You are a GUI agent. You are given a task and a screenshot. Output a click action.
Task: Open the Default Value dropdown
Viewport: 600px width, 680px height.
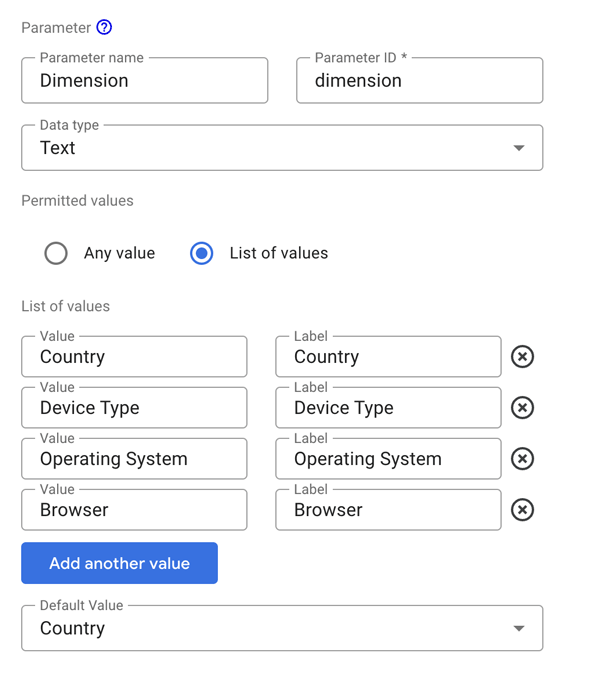(x=282, y=628)
